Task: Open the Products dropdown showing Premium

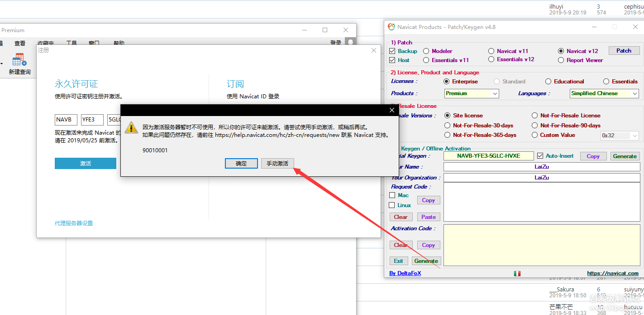Action: 472,93
